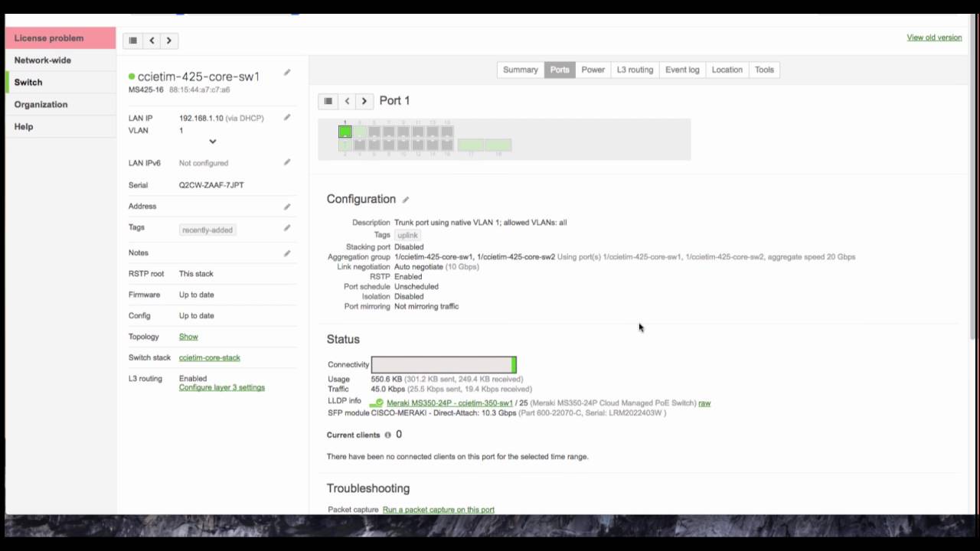980x551 pixels.
Task: Select the serial Q2CW-ZAAF-7JPT text
Action: (x=211, y=185)
